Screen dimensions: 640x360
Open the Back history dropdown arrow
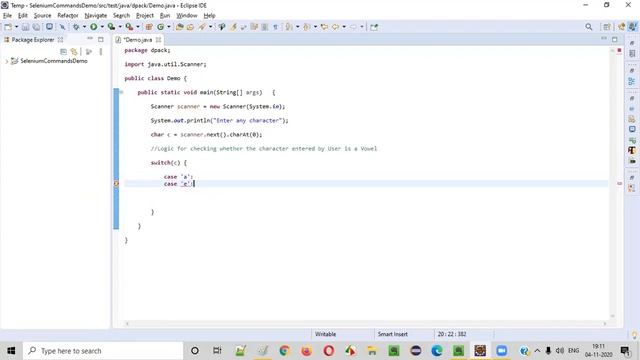click(344, 27)
